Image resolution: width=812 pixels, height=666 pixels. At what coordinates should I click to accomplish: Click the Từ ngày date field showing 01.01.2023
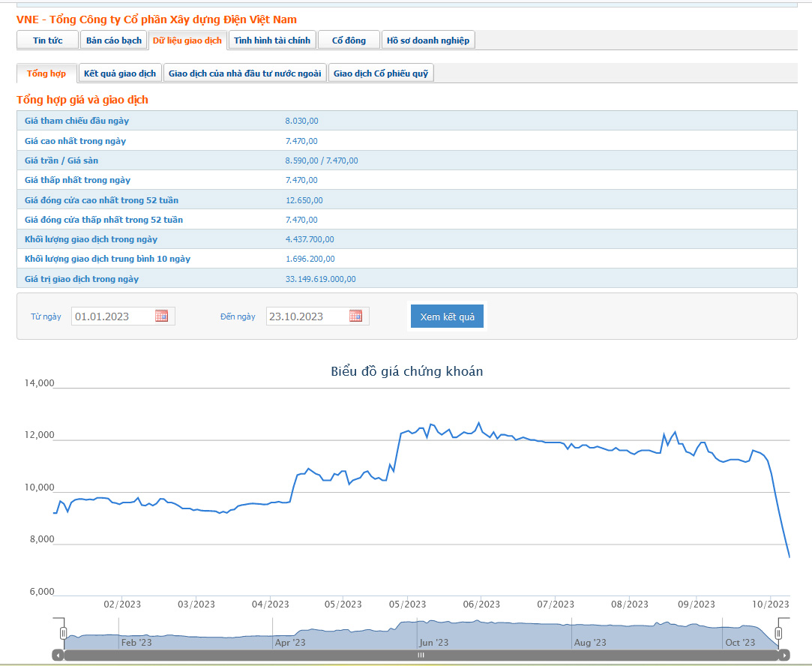[x=112, y=316]
